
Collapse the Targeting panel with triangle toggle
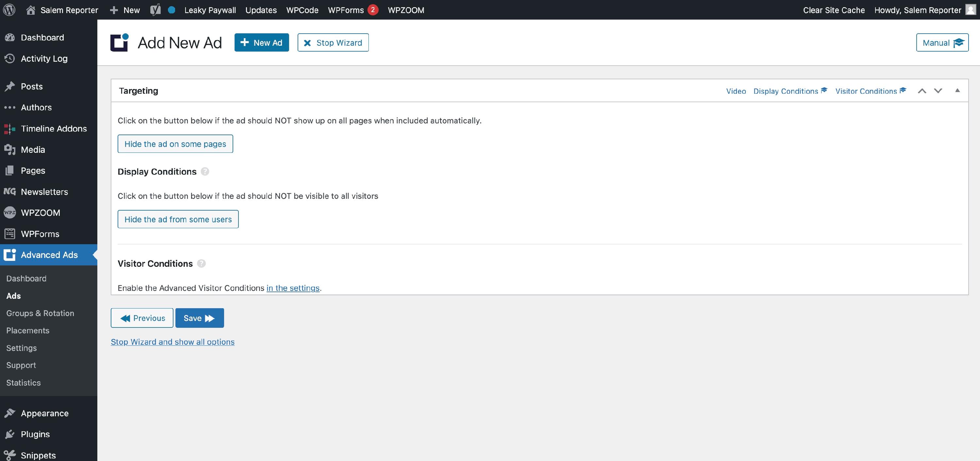(x=957, y=90)
